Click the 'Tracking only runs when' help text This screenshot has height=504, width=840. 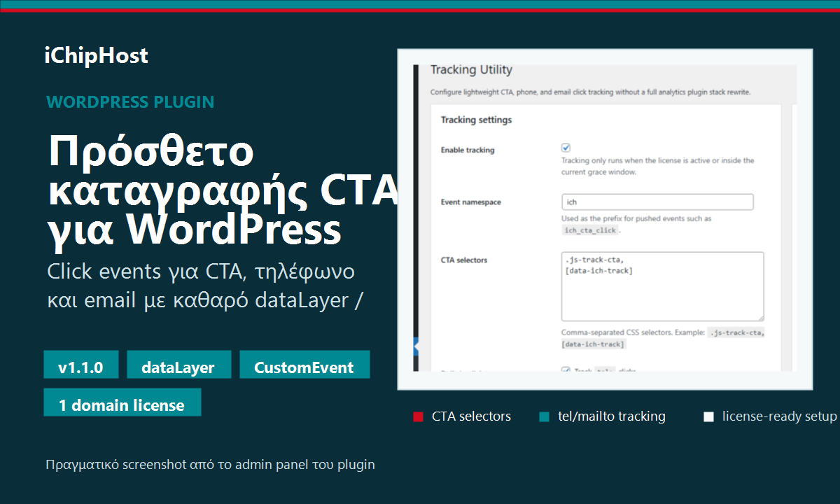[657, 166]
